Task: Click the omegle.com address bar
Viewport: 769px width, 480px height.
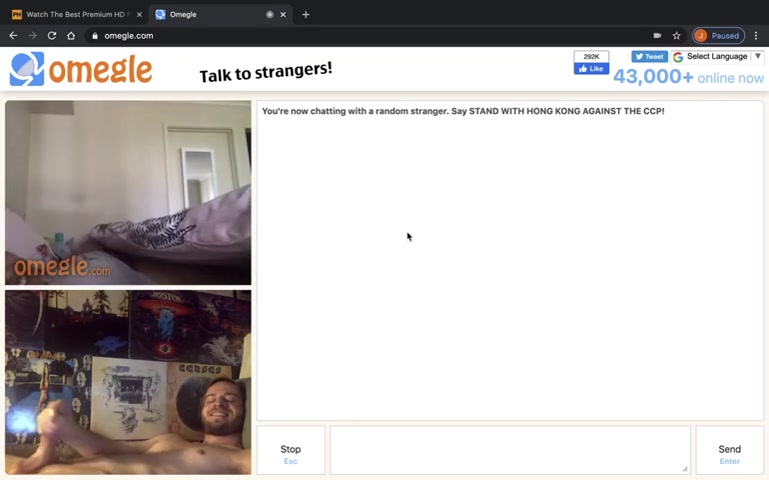Action: [368, 36]
